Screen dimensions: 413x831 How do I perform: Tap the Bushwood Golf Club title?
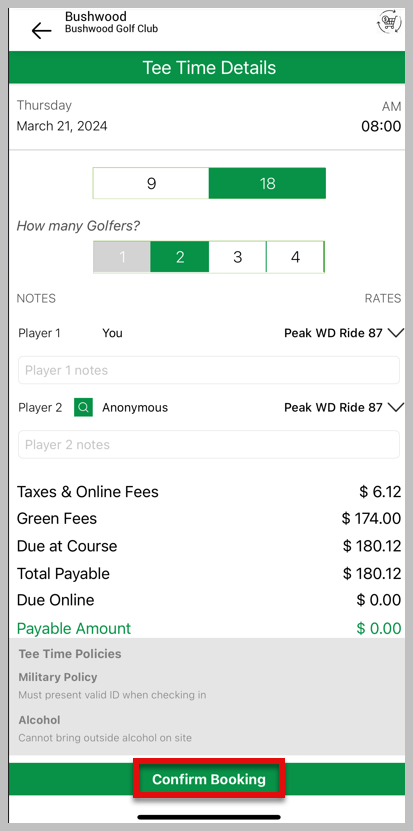[x=111, y=29]
